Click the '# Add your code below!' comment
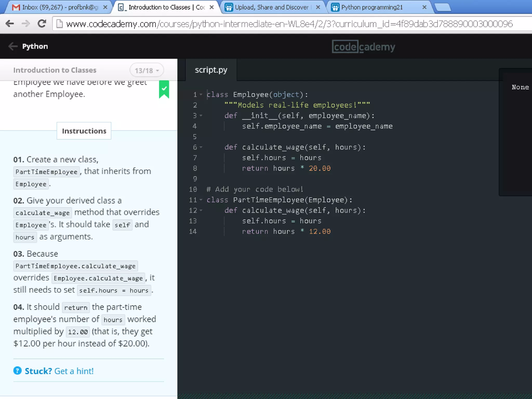This screenshot has width=532, height=399. pyautogui.click(x=255, y=189)
